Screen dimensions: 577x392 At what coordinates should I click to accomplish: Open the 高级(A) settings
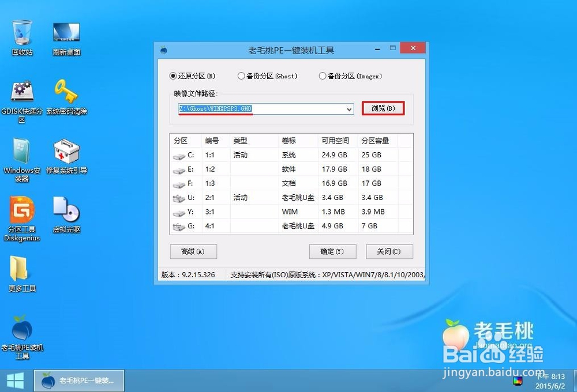(x=193, y=251)
